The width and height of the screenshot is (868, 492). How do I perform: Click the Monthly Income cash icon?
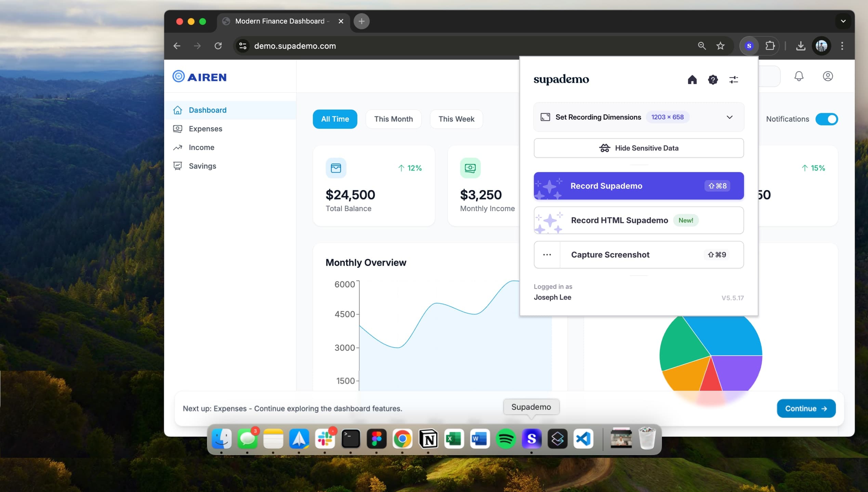tap(470, 168)
